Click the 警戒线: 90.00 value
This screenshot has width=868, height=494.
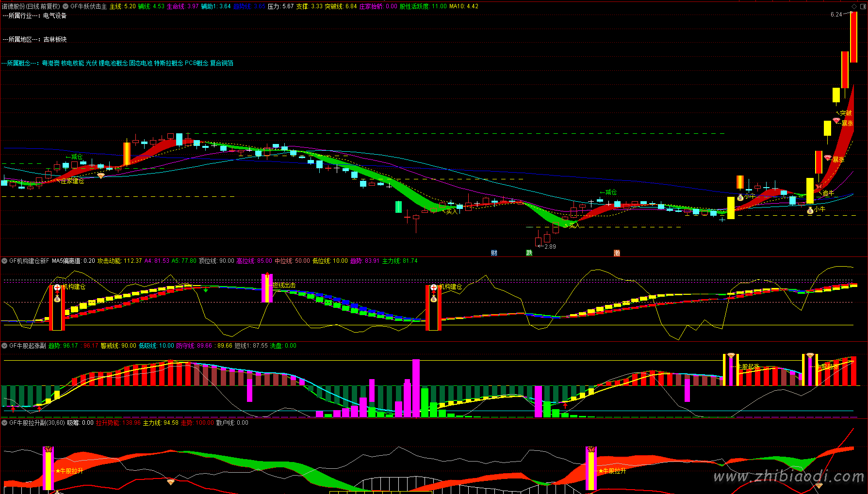click(118, 346)
